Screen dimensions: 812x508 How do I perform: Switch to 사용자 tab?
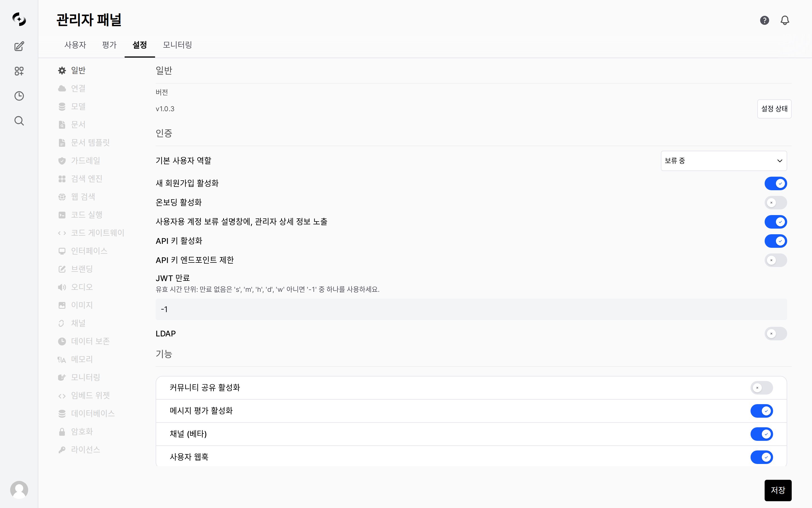point(75,45)
